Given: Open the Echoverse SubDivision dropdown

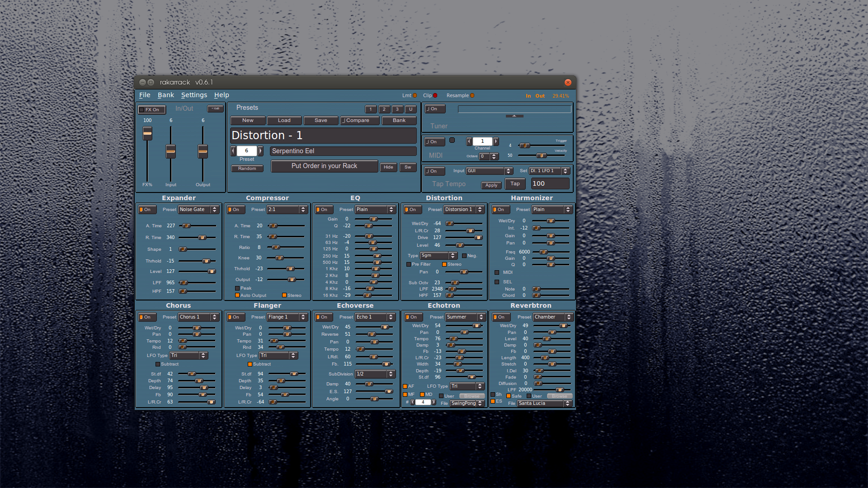Looking at the screenshot, I should pos(375,374).
